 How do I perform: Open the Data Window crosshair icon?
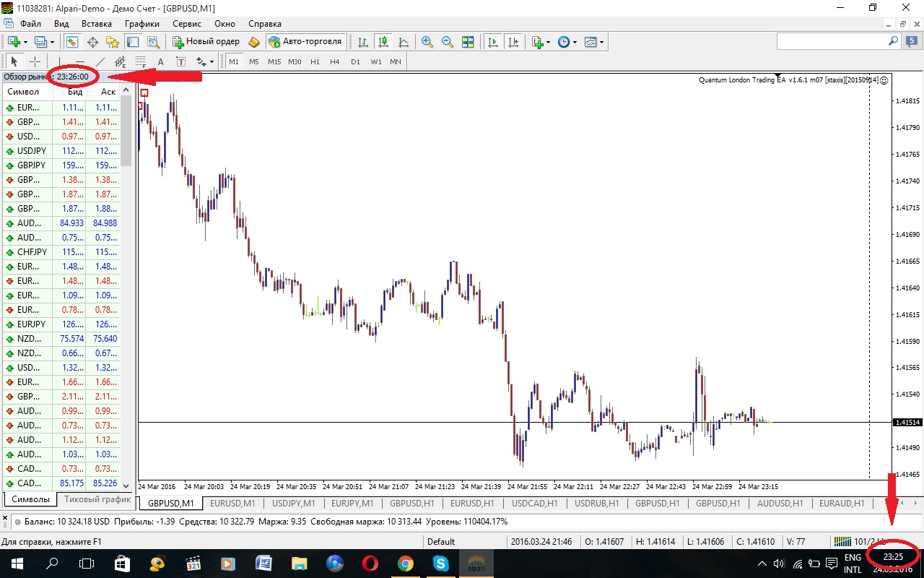(x=92, y=42)
